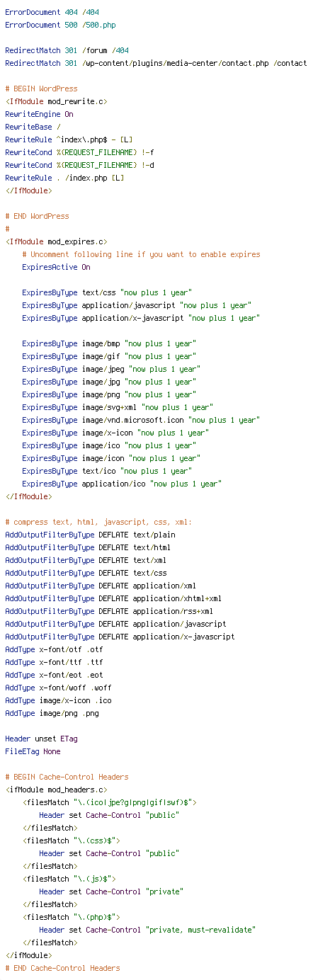
Task: Click the AddOutputFilterByType DEFLATE text/plain line
Action: [x=90, y=535]
